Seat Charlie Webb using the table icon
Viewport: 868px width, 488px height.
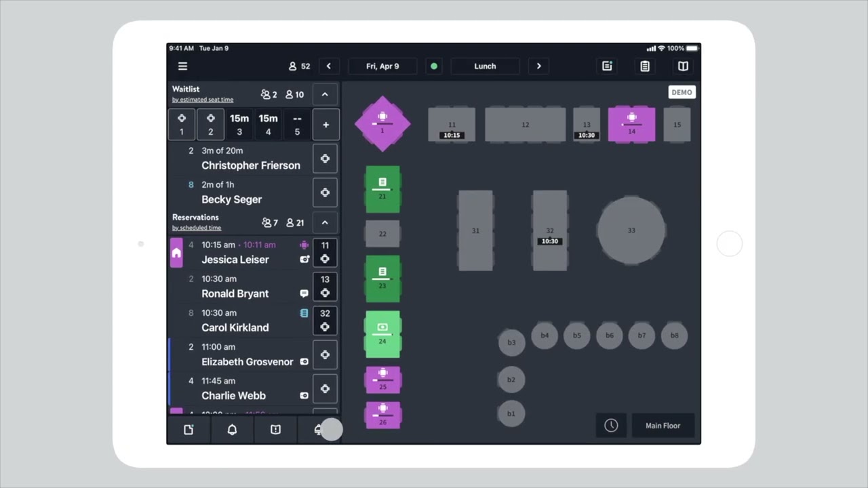click(x=325, y=388)
